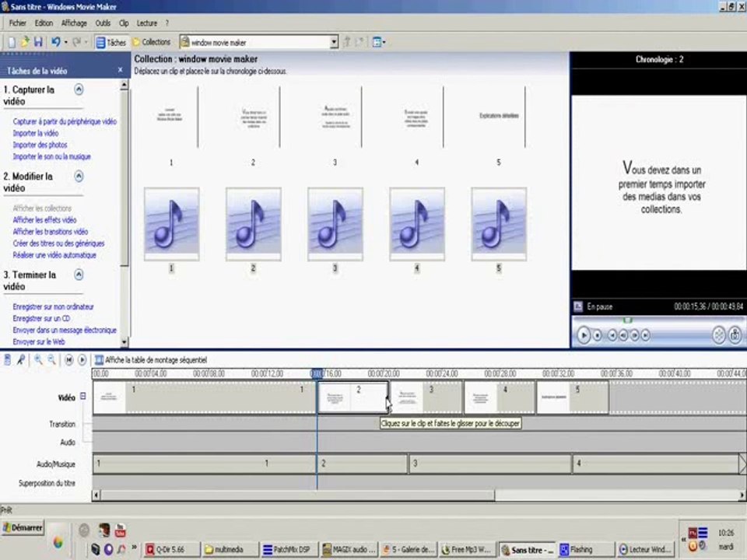The image size is (747, 560).
Task: Close the Tâches de la vidéo pane
Action: (120, 70)
